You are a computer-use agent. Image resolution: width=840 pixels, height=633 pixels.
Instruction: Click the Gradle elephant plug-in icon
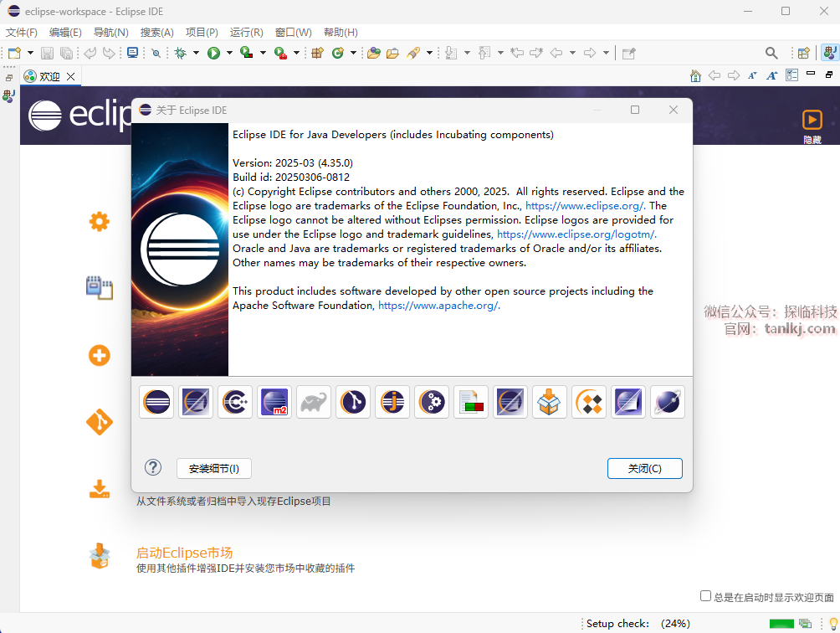point(314,403)
